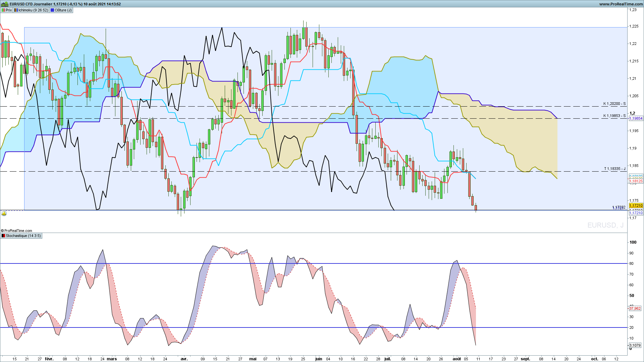
Task: Click the © ProRealTime.com copyright text
Action: (x=16, y=231)
